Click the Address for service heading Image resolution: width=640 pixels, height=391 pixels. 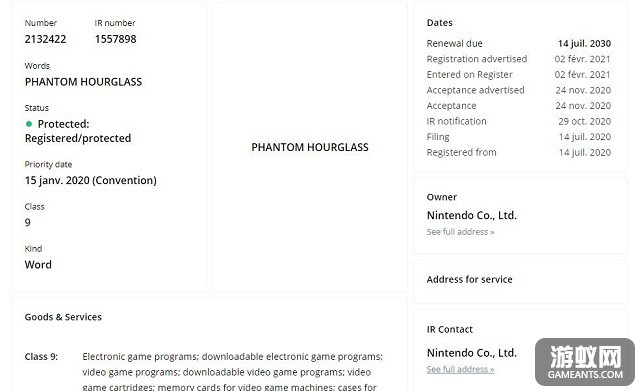(469, 280)
